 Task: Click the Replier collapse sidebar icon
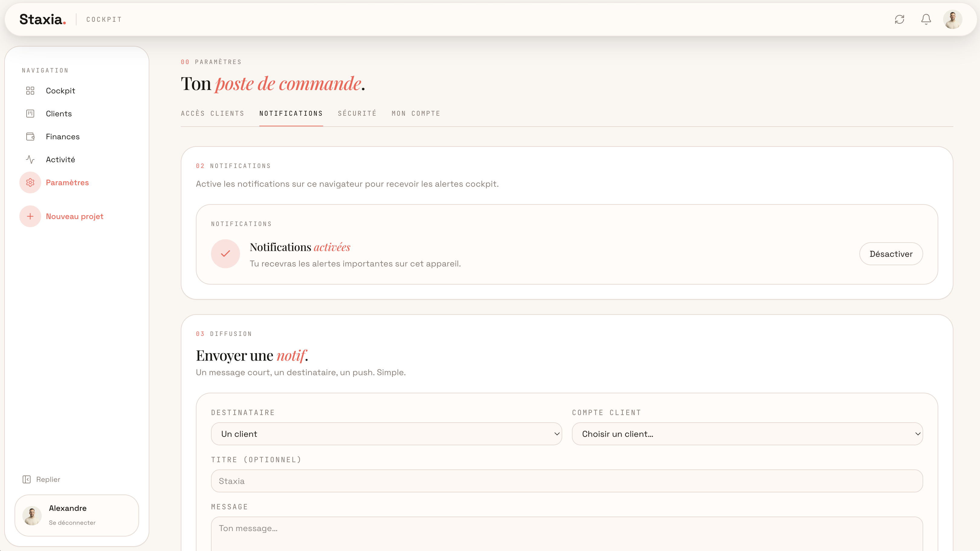[x=26, y=479]
